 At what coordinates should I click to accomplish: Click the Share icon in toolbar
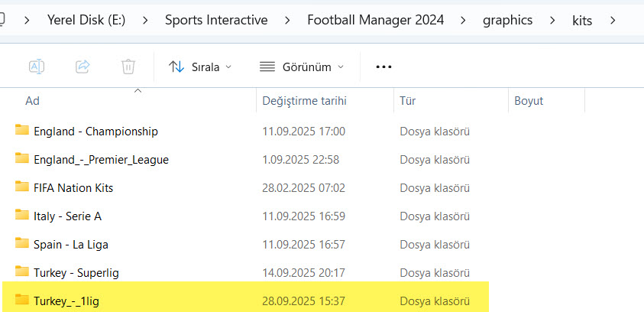pos(83,67)
